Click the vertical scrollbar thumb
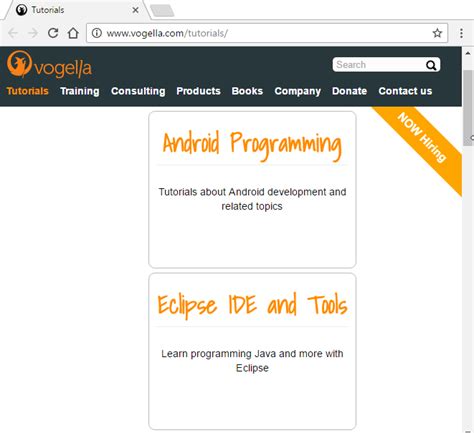The image size is (474, 433). (x=468, y=108)
